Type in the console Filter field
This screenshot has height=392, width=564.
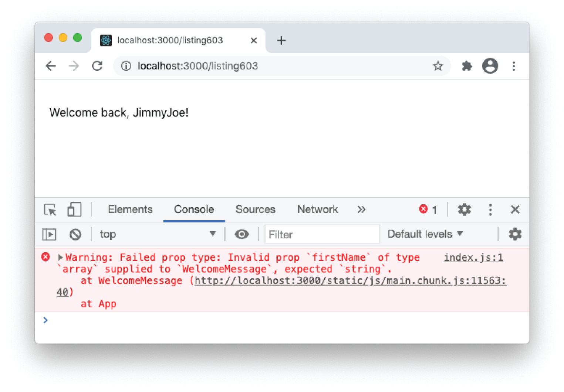pyautogui.click(x=322, y=234)
